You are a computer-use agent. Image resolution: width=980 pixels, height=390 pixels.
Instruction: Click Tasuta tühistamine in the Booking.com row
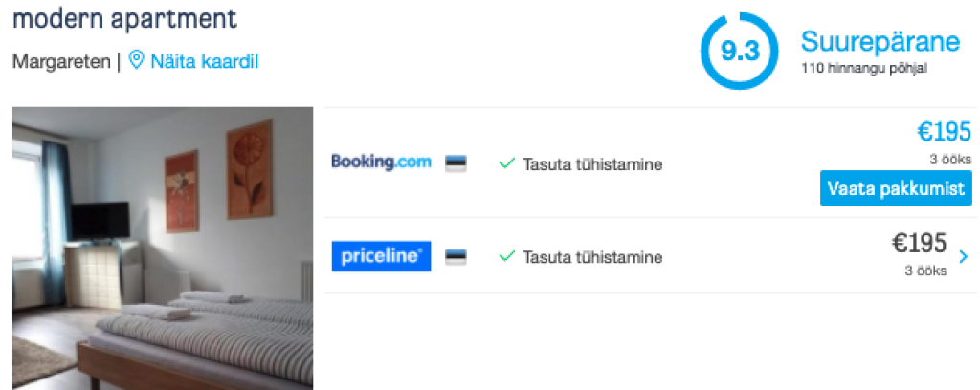pos(591,164)
